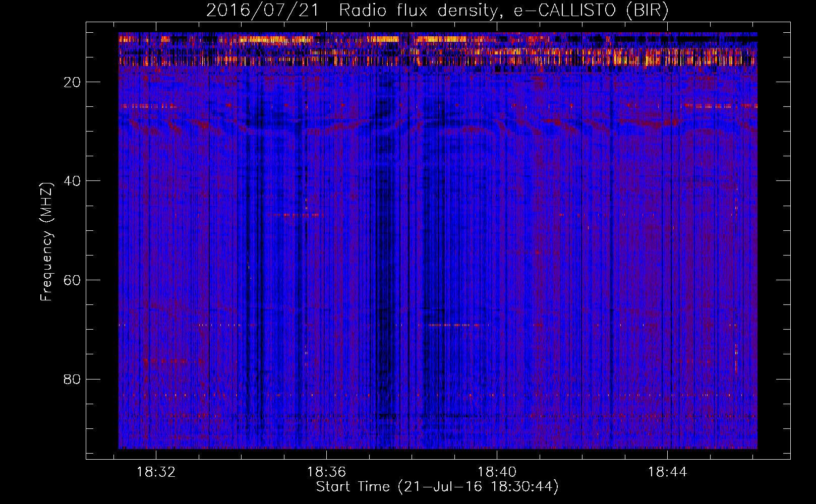Viewport: 816px width, 504px height.
Task: Click the "Frequency (MHZ)" axis label
Action: point(46,242)
